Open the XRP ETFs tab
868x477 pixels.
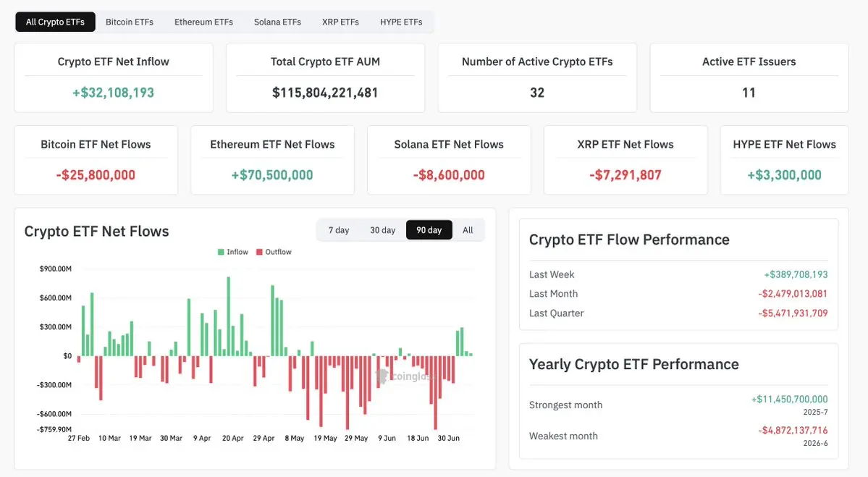point(340,22)
